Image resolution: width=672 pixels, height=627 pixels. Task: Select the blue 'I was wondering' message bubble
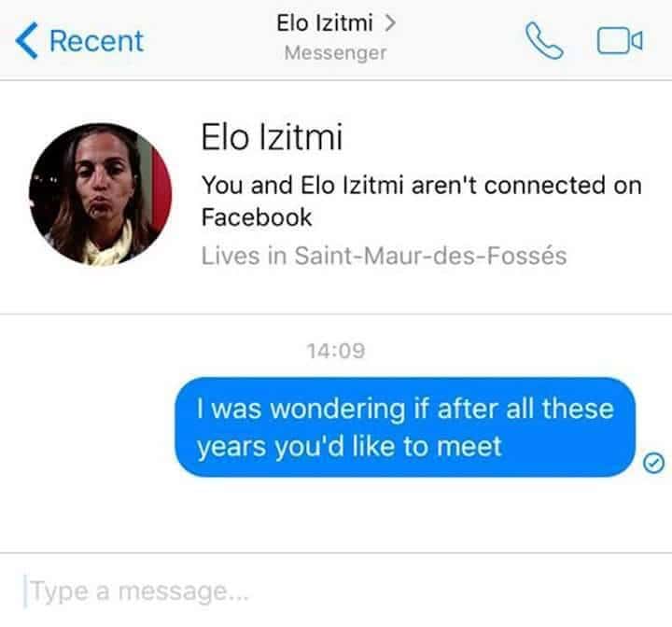(x=405, y=427)
